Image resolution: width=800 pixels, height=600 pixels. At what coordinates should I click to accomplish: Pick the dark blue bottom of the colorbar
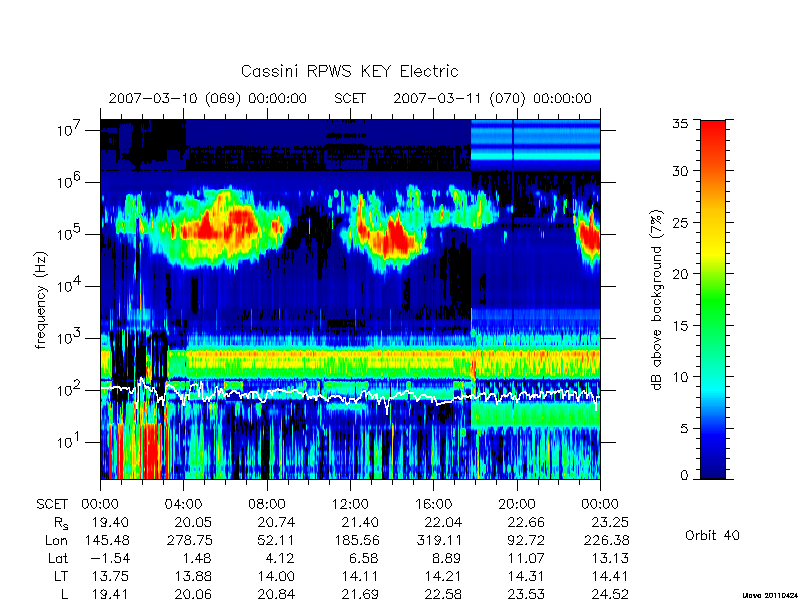[713, 467]
